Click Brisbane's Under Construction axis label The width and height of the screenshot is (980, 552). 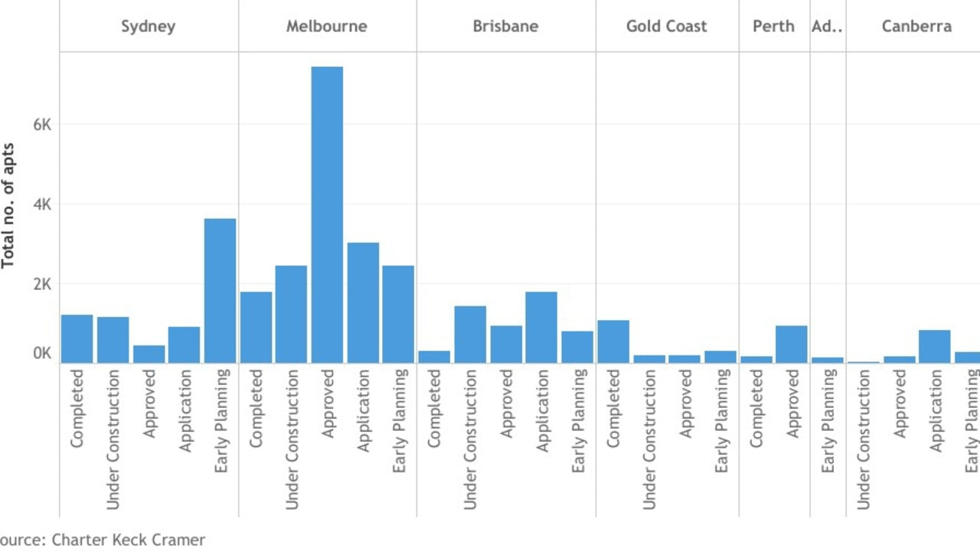pos(471,439)
